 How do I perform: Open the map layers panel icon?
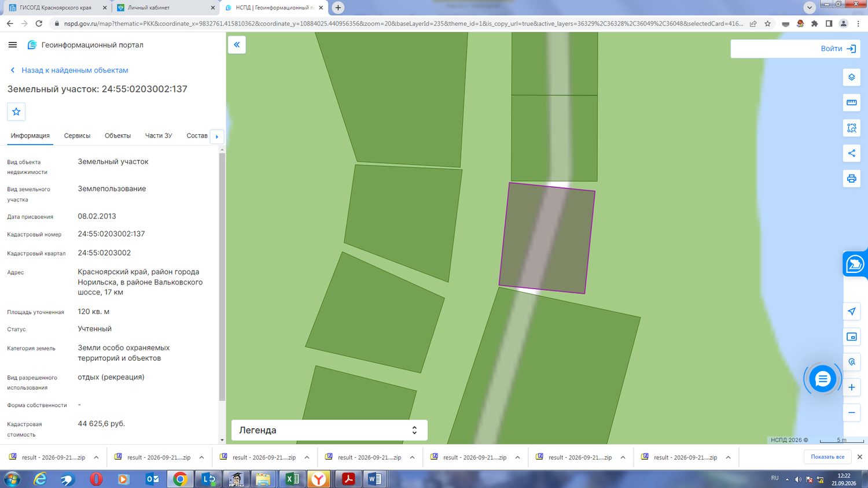point(851,77)
